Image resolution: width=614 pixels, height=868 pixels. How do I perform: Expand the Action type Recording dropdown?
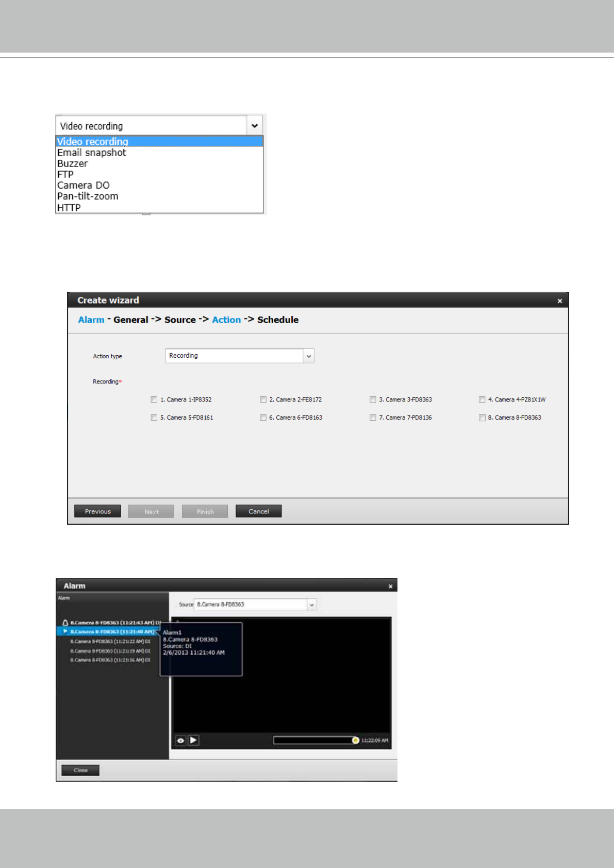coord(309,356)
